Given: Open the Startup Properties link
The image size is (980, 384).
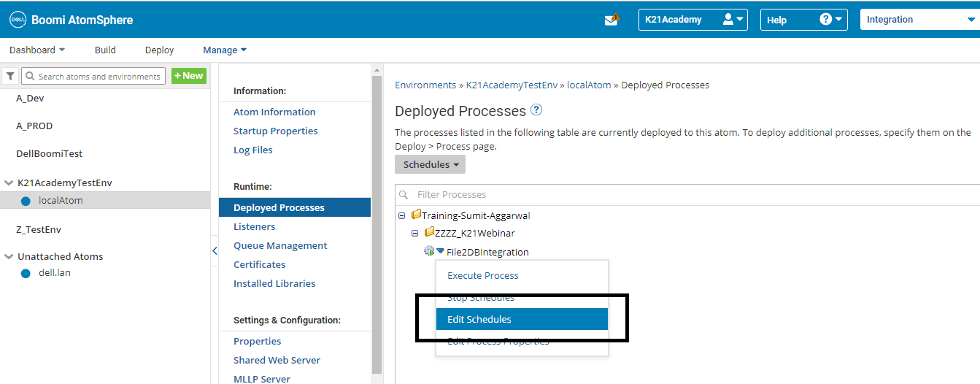Looking at the screenshot, I should click(x=276, y=131).
